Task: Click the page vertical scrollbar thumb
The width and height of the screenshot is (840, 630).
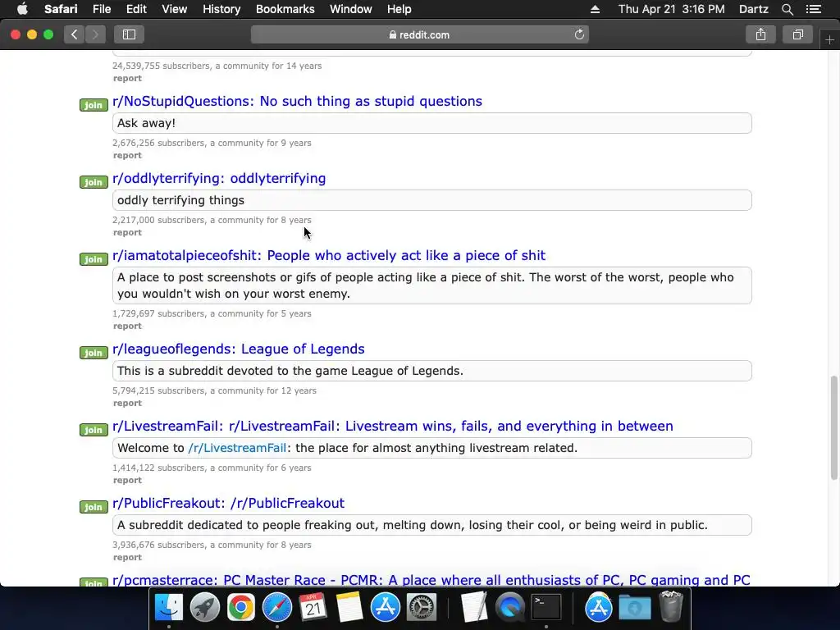Action: (x=833, y=427)
